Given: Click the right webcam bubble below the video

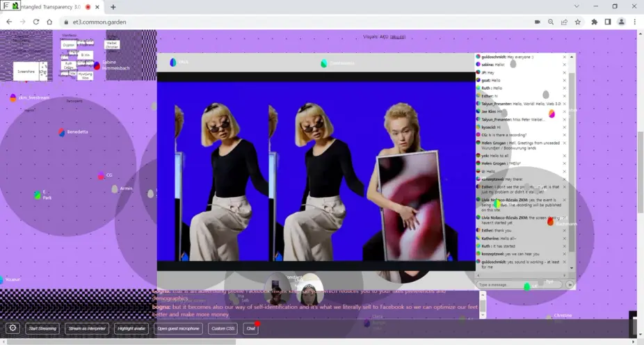Looking at the screenshot, I should (x=309, y=290).
